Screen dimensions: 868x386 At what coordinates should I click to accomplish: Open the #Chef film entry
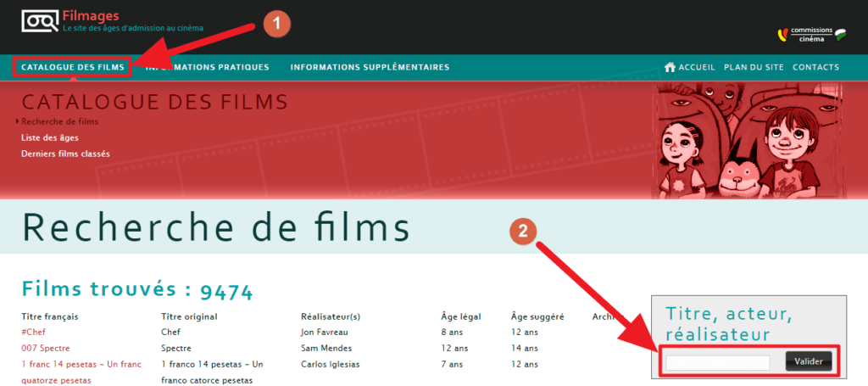[33, 333]
